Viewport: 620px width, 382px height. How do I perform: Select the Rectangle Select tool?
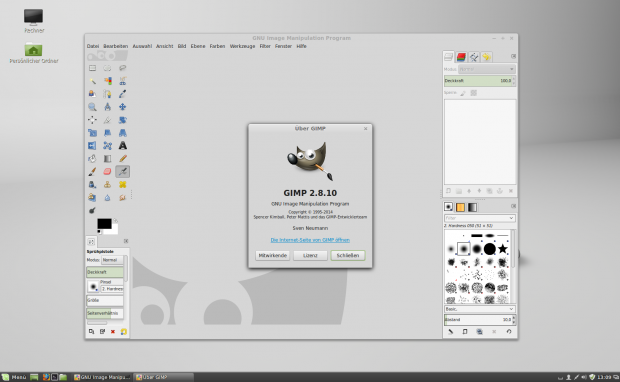(x=92, y=68)
